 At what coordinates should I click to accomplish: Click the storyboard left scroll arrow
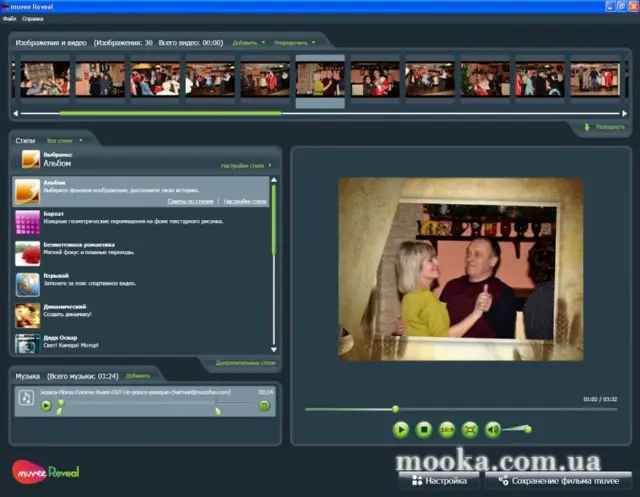pos(16,113)
